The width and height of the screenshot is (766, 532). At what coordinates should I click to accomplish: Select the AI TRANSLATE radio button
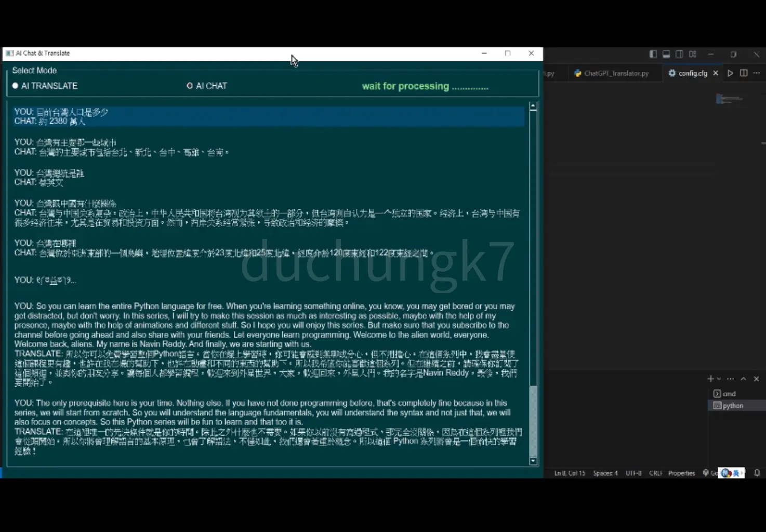[16, 86]
